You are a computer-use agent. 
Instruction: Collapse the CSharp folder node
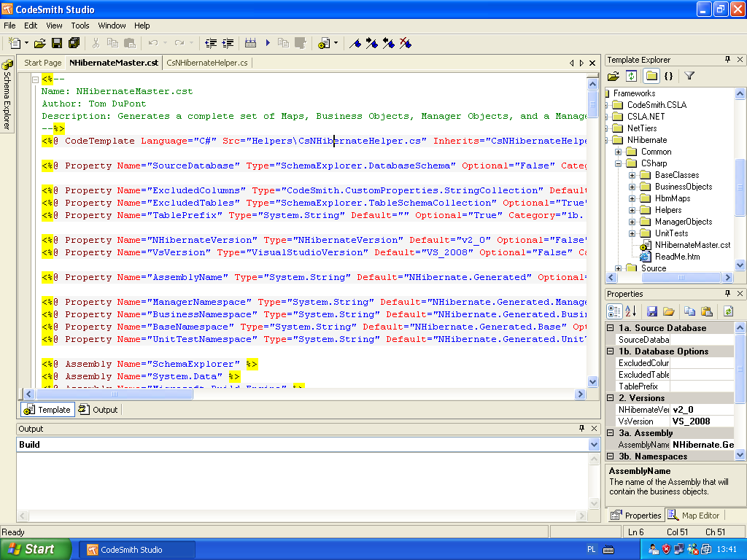(618, 163)
